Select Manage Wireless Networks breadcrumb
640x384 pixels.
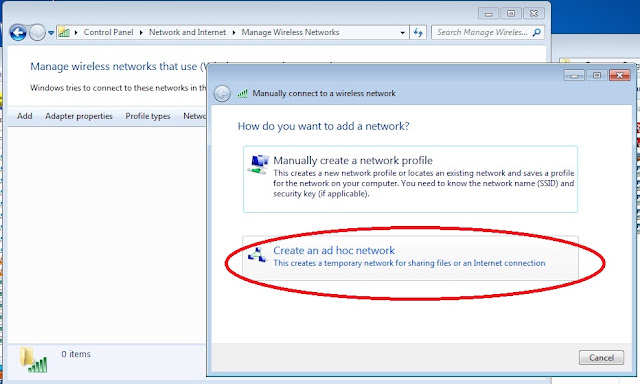pos(290,32)
